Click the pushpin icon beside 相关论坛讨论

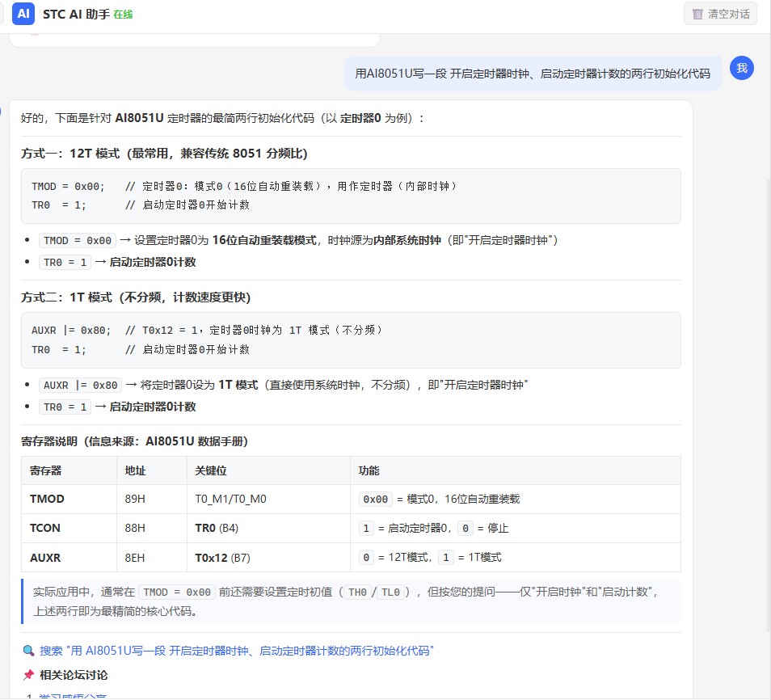pos(28,675)
